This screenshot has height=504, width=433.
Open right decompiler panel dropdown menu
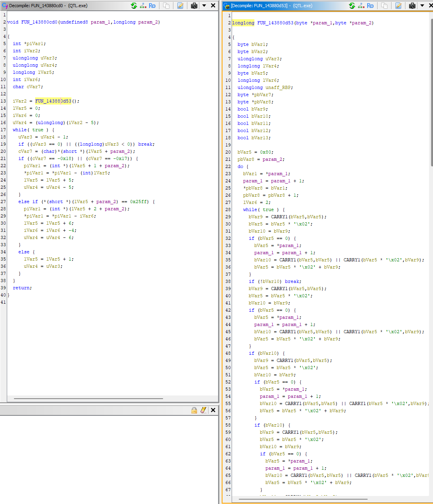(422, 6)
